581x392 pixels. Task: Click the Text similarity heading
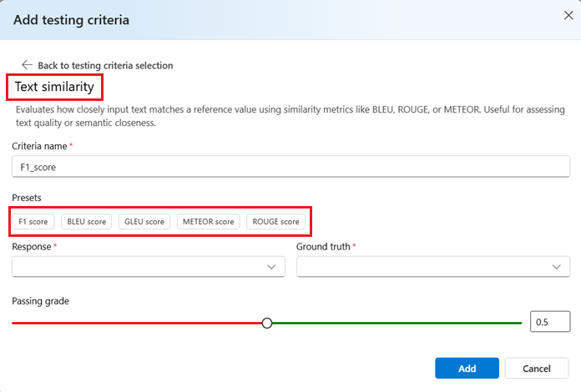point(54,87)
